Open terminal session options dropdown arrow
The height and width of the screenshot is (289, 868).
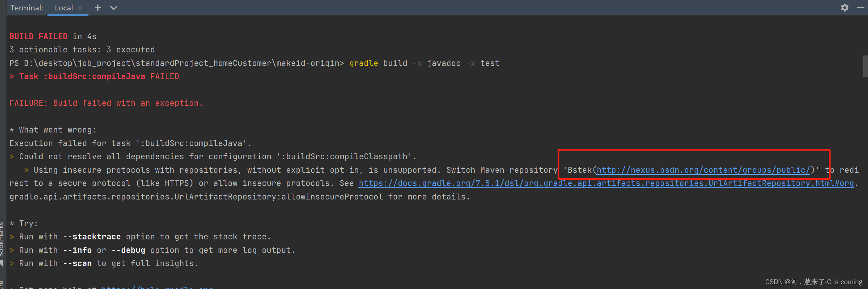click(x=114, y=8)
